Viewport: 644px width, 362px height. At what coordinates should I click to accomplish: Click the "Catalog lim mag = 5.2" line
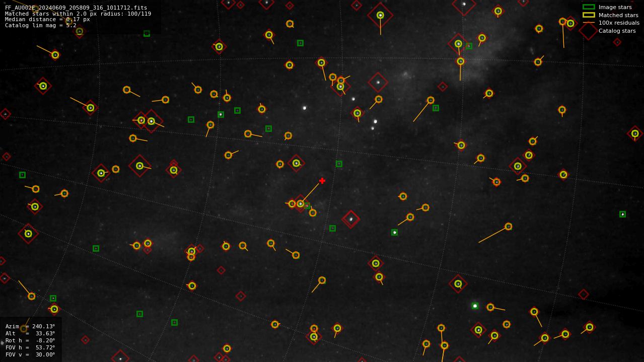(41, 25)
